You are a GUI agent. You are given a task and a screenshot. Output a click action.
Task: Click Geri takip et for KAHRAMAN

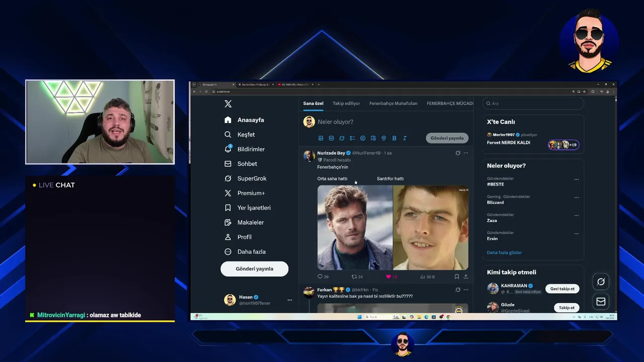pos(562,289)
